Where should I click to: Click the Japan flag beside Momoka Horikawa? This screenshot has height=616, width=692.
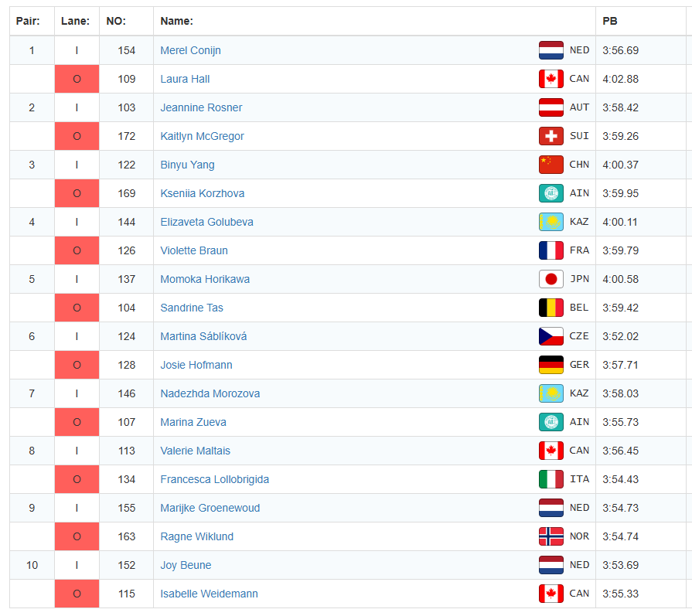[551, 279]
